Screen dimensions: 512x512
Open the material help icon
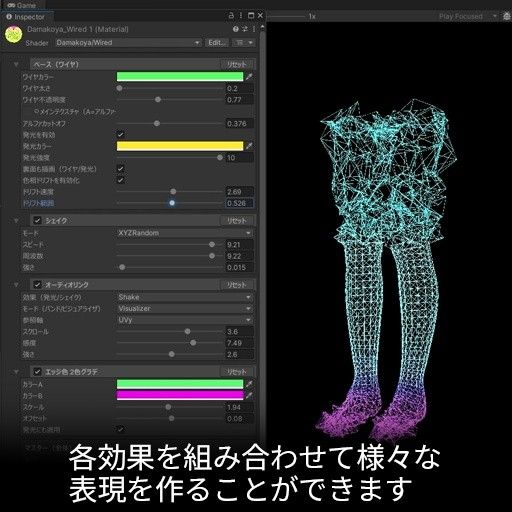coord(236,29)
